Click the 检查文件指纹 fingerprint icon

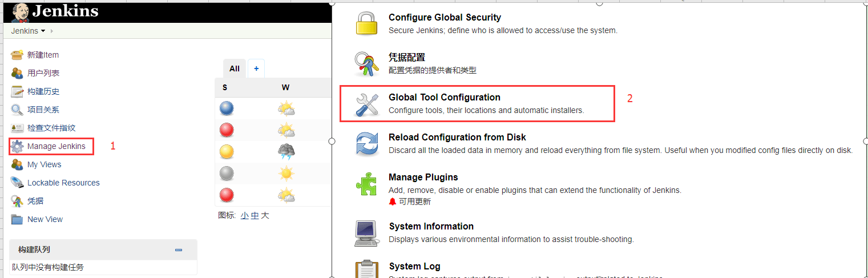[x=17, y=128]
